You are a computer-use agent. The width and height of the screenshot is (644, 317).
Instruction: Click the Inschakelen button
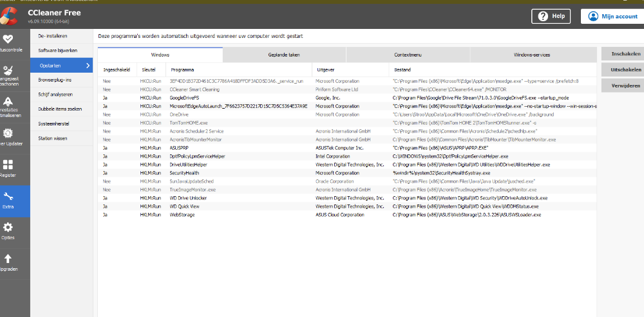coord(622,54)
